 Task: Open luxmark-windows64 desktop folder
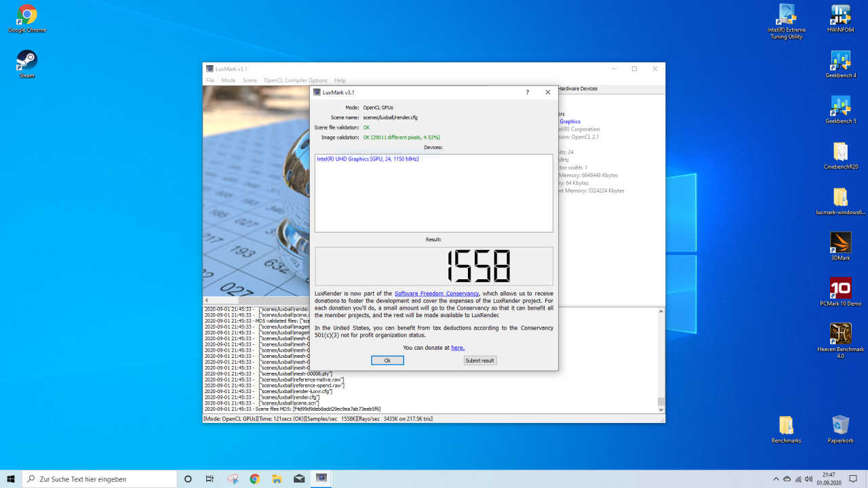pyautogui.click(x=841, y=201)
